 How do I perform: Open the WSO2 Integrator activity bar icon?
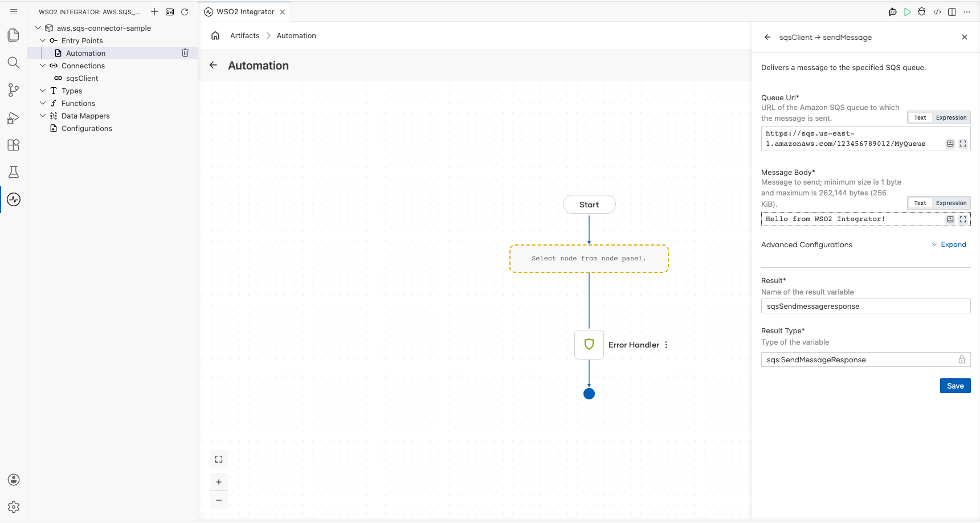point(14,199)
